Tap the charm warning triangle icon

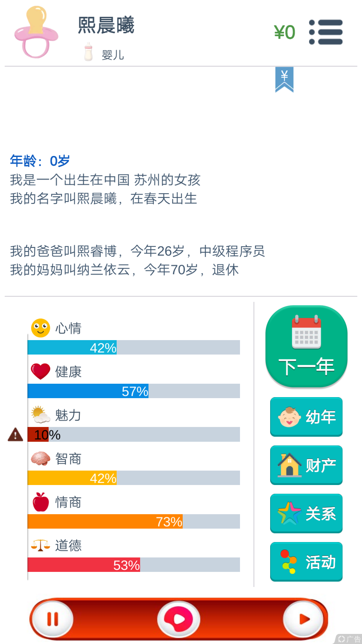tap(15, 434)
